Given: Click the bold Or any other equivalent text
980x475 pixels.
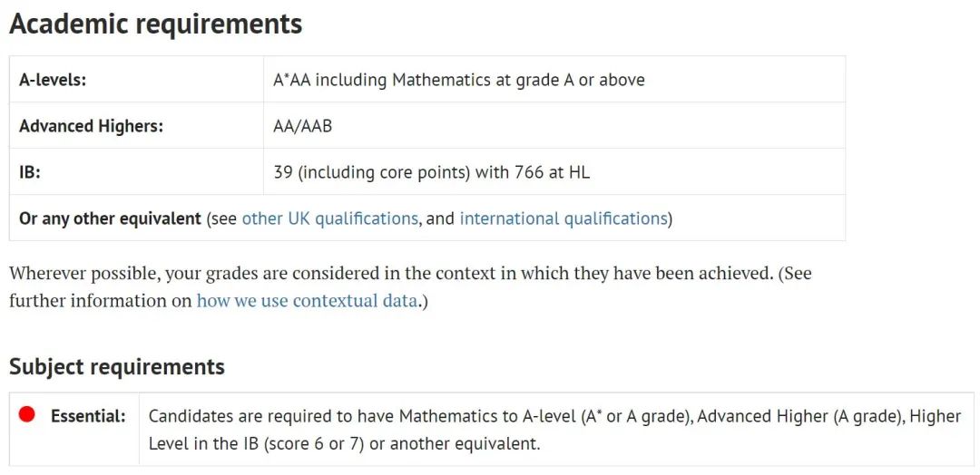Looking at the screenshot, I should tap(110, 218).
